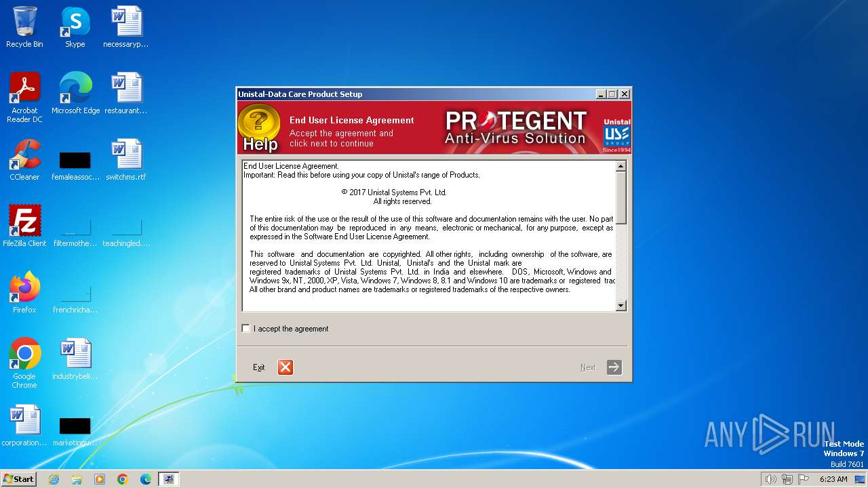Check the I accept the agreement box
The image size is (868, 488).
(245, 329)
